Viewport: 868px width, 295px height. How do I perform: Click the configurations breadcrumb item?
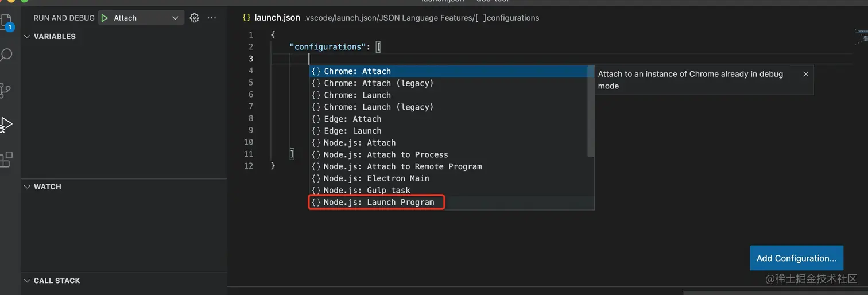coord(506,18)
